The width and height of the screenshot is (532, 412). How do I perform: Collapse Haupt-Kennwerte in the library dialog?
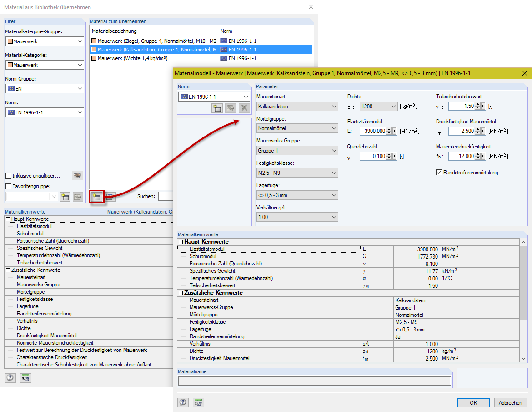click(8, 219)
